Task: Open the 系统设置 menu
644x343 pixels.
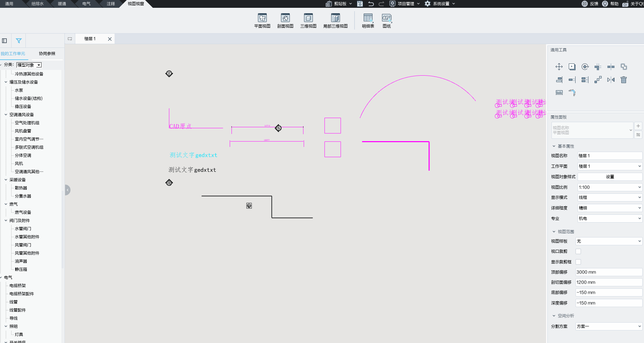Action: 440,4
